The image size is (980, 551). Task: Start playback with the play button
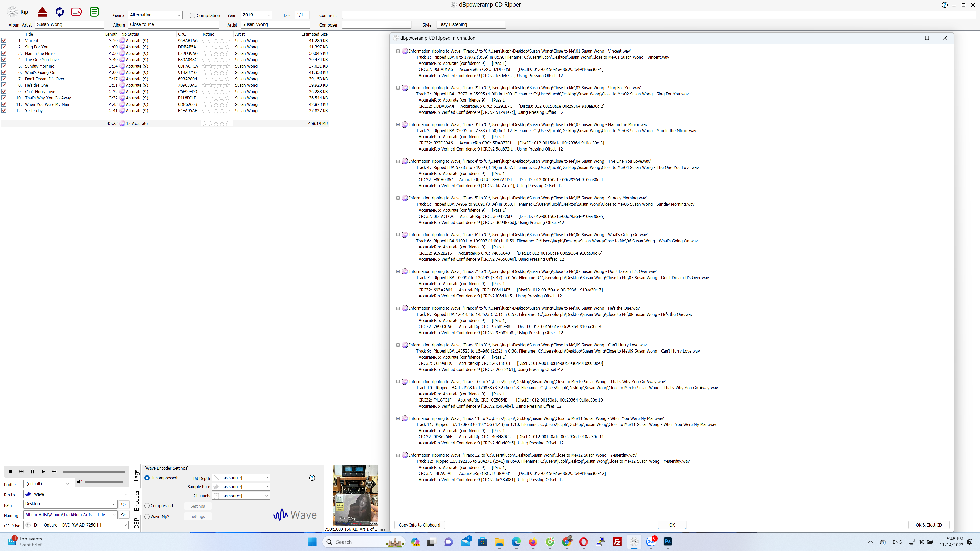click(x=43, y=471)
